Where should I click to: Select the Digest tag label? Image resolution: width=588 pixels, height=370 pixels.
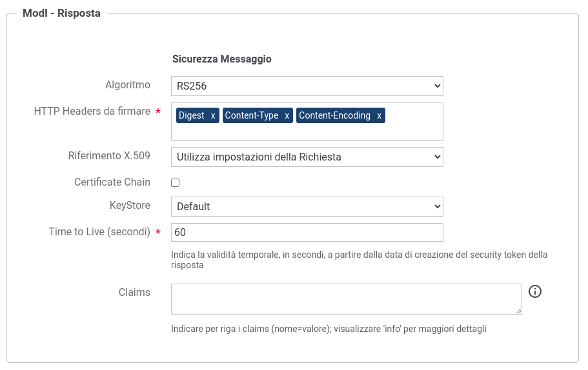191,115
